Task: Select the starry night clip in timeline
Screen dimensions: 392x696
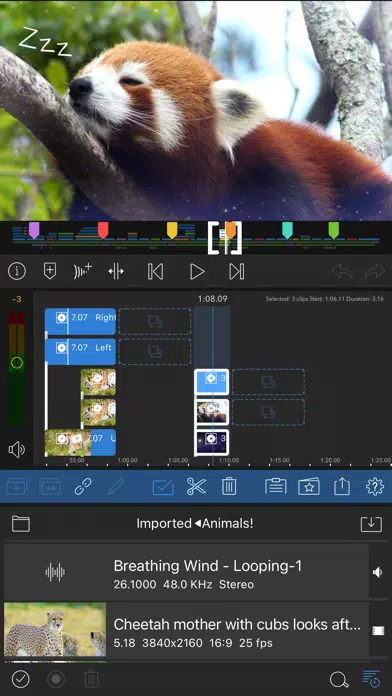Action: [x=212, y=442]
